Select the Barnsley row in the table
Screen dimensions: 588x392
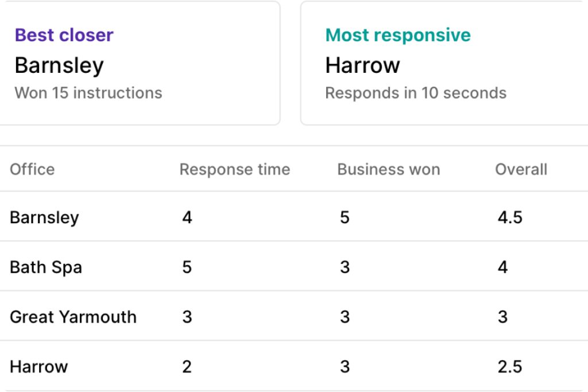[44, 218]
